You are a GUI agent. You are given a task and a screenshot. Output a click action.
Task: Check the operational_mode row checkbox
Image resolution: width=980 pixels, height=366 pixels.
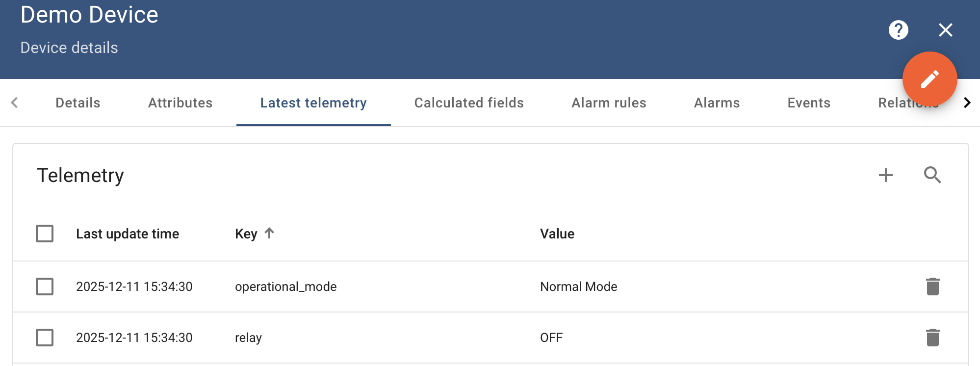(x=45, y=287)
